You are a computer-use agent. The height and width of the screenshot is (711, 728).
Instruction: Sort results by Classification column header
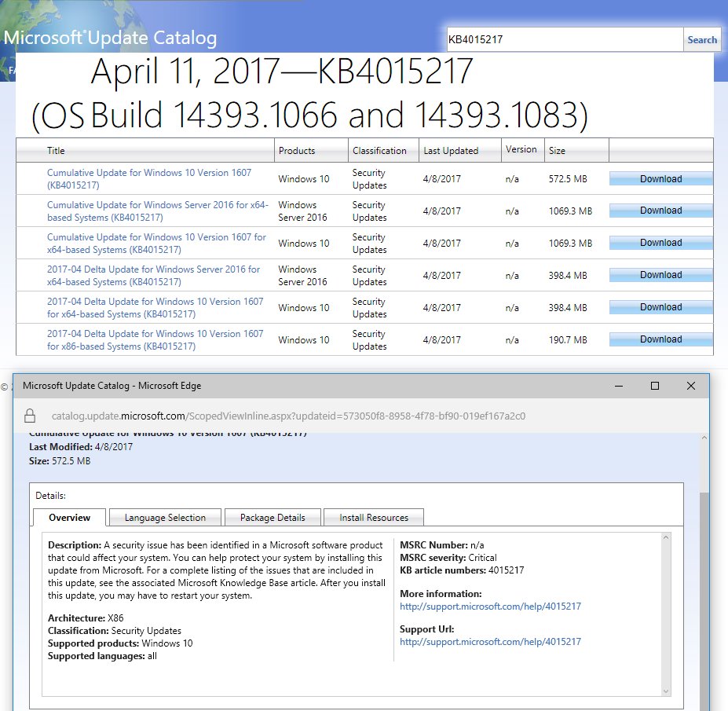tap(379, 151)
